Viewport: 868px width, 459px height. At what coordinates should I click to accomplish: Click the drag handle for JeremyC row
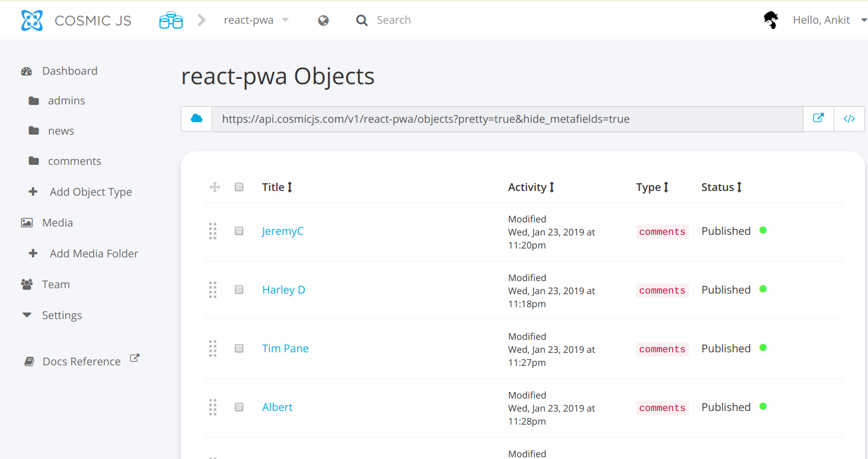[x=213, y=231]
